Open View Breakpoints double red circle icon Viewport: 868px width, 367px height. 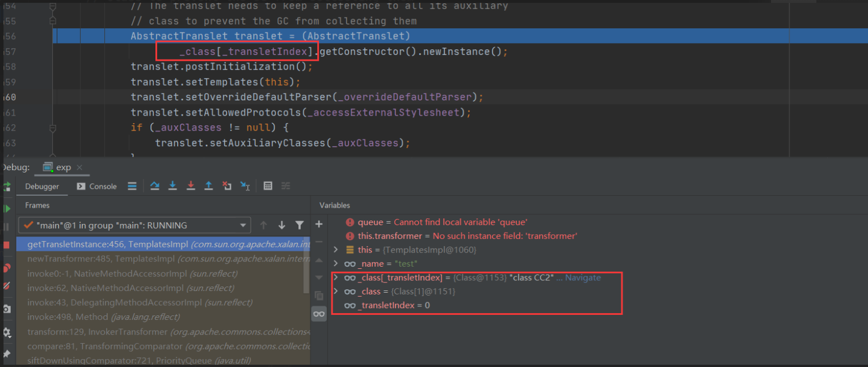point(7,268)
